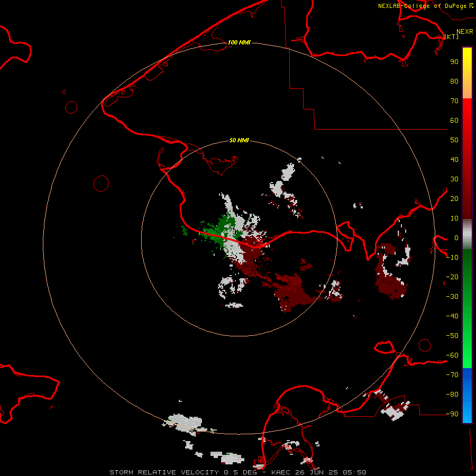Pick the blue bottom segment of the color bar
The width and height of the screenshot is (476, 476).
point(467,396)
